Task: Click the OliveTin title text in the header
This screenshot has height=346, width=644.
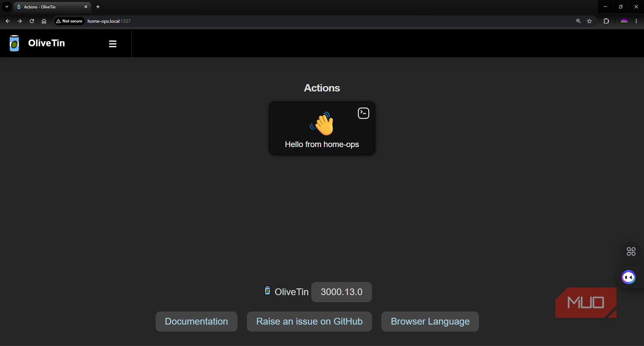Action: pos(46,43)
